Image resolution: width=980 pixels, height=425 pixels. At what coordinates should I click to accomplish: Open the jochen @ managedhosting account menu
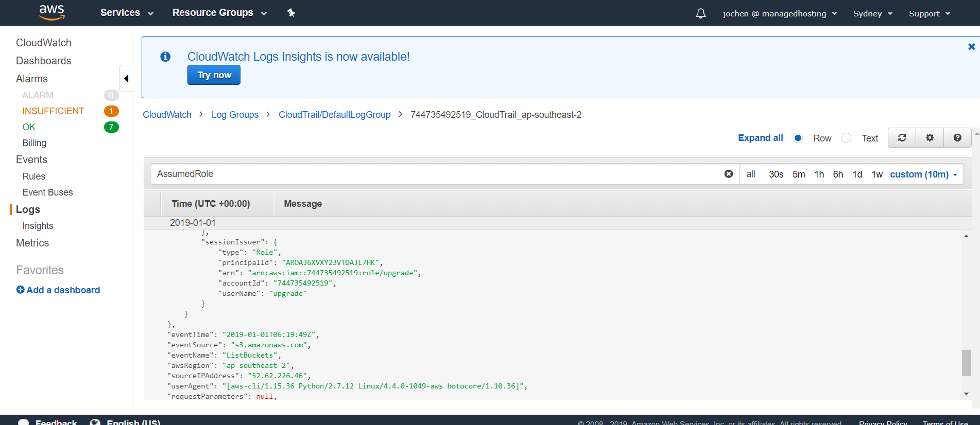point(780,13)
